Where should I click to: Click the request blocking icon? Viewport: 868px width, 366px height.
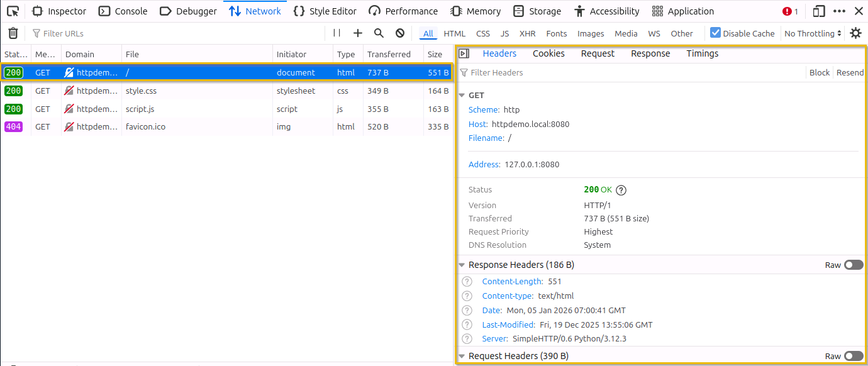coord(399,33)
